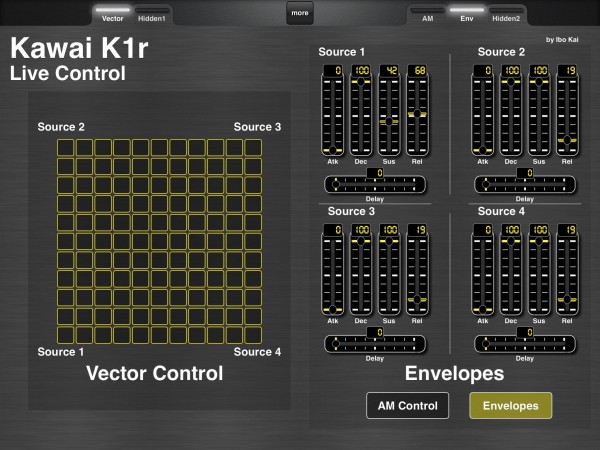600x450 pixels.
Task: Select the yellow Envelopes button
Action: 510,406
